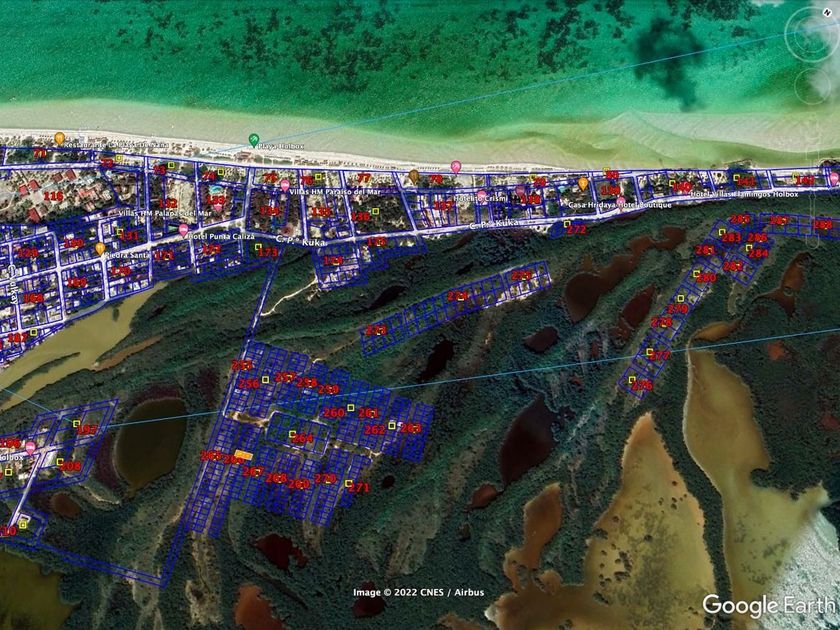
Task: Select the yellow square marker beside lot 272
Action: coord(567,223)
